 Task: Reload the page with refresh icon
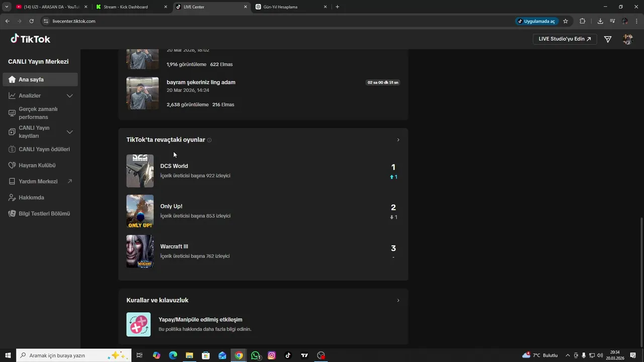click(31, 21)
